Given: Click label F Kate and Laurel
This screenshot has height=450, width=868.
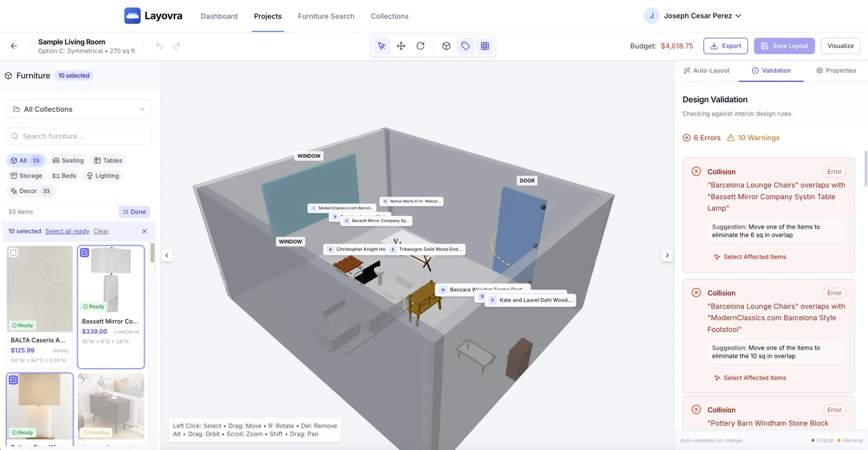Looking at the screenshot, I should pos(531,300).
